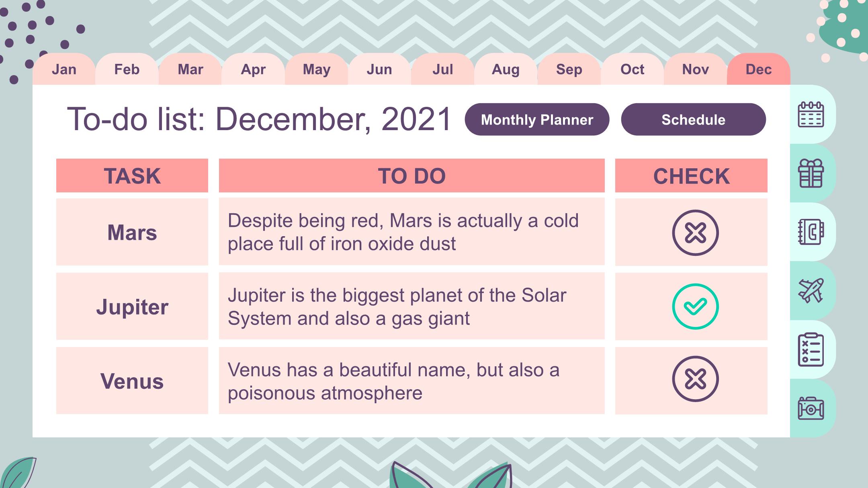Go to the Sep tab
Viewport: 868px width, 488px height.
tap(569, 69)
